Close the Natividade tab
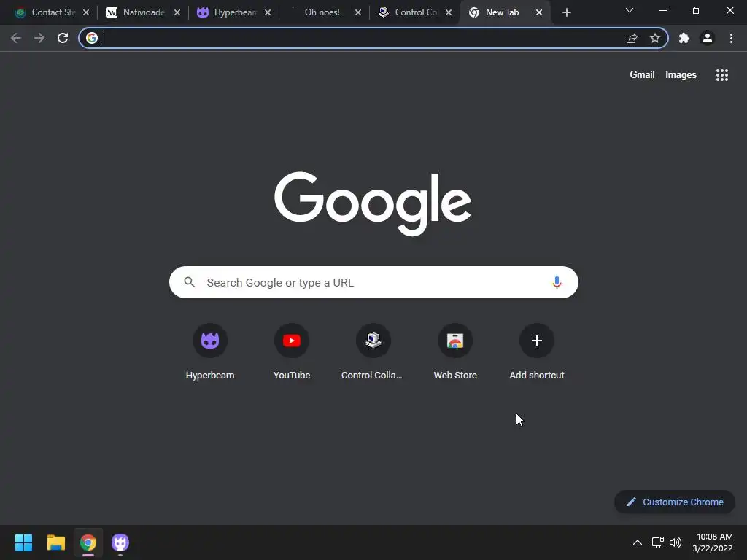The width and height of the screenshot is (747, 560). [177, 12]
